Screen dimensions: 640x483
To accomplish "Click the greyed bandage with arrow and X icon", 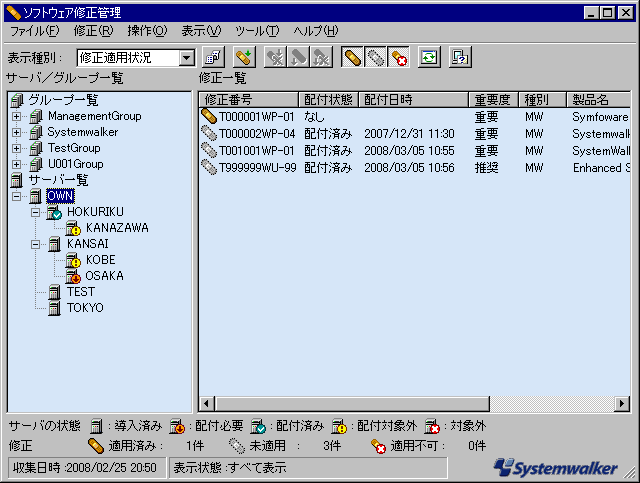I will point(321,57).
